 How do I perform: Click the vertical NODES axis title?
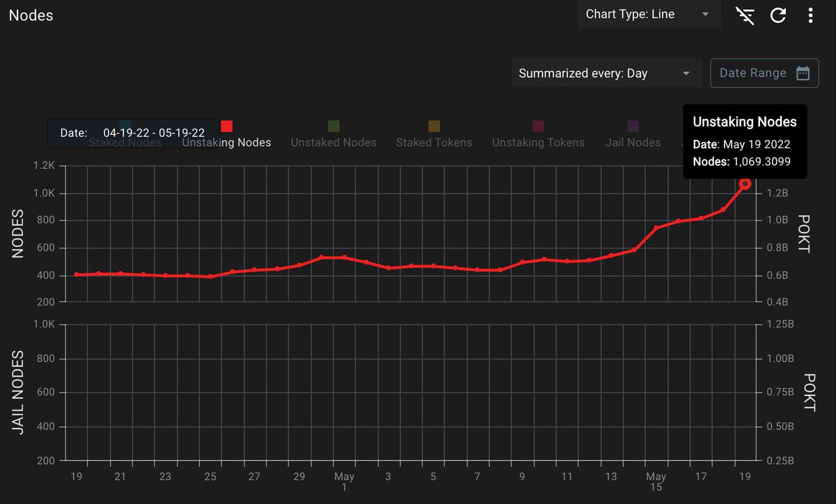[19, 234]
